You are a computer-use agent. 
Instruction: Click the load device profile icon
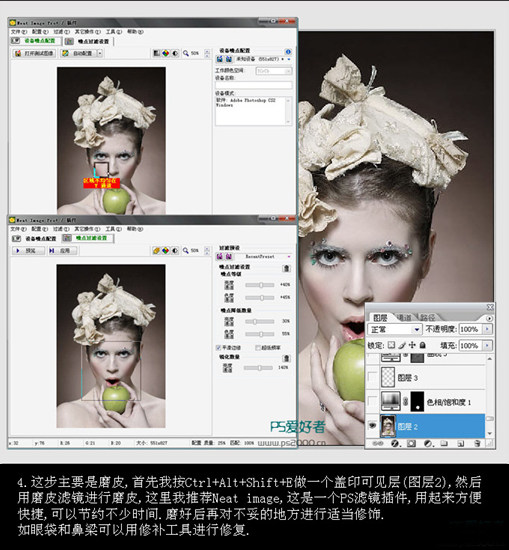(220, 60)
